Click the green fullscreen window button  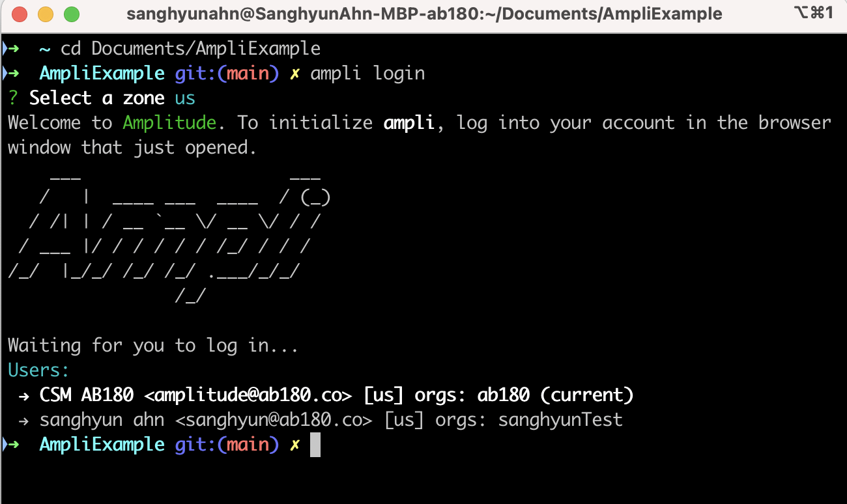(71, 14)
